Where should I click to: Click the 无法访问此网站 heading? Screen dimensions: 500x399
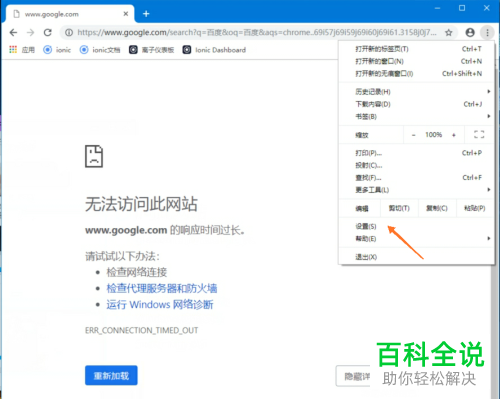[141, 204]
